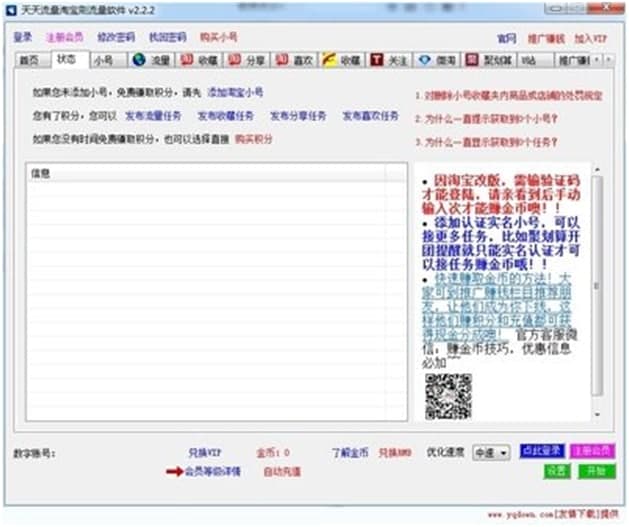
Task: Open the 优化速度 speed dropdown
Action: point(491,453)
